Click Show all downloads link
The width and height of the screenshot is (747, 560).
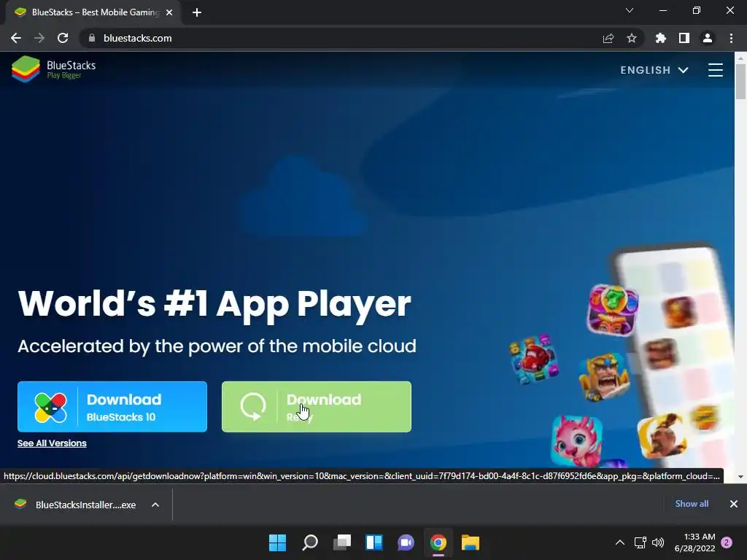point(692,504)
